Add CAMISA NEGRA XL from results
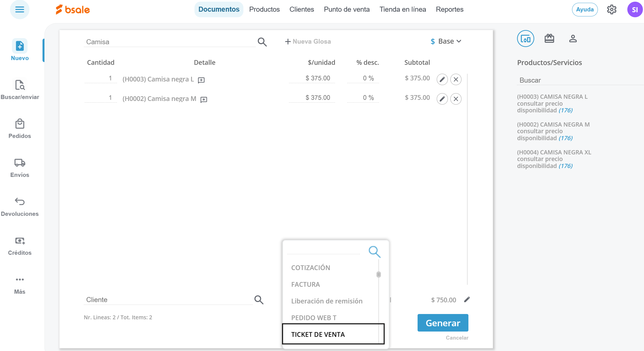644x351 pixels. click(x=554, y=152)
